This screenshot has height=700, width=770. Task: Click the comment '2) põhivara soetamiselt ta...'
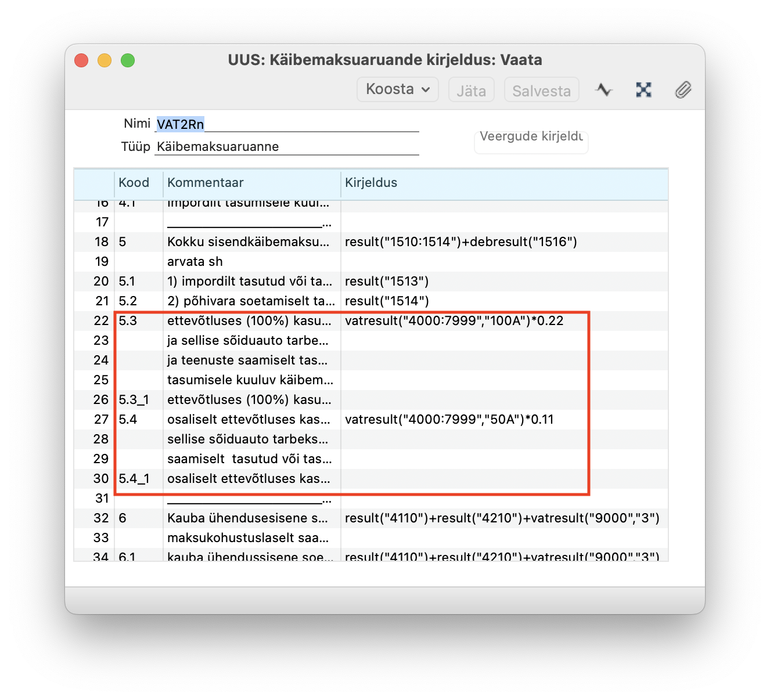coord(251,301)
